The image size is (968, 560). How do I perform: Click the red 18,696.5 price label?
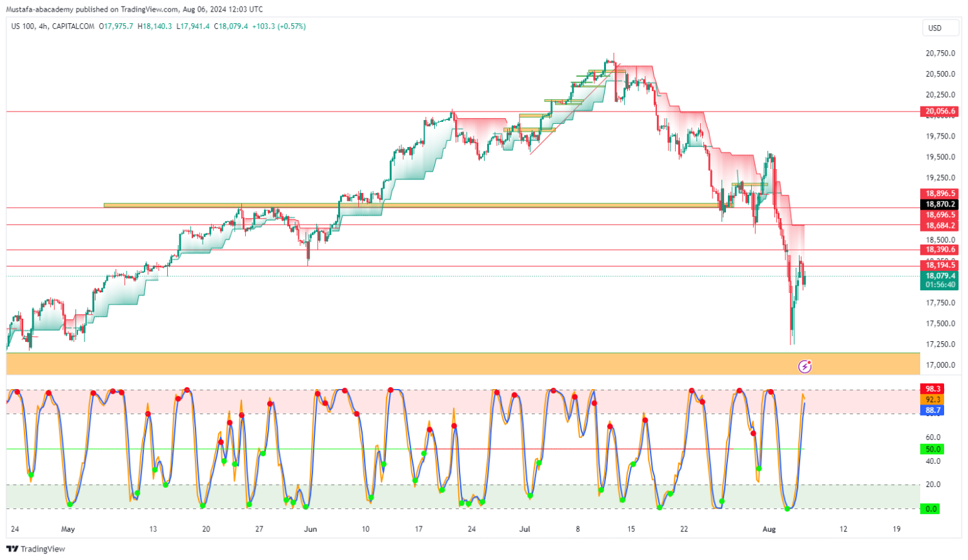pos(940,215)
